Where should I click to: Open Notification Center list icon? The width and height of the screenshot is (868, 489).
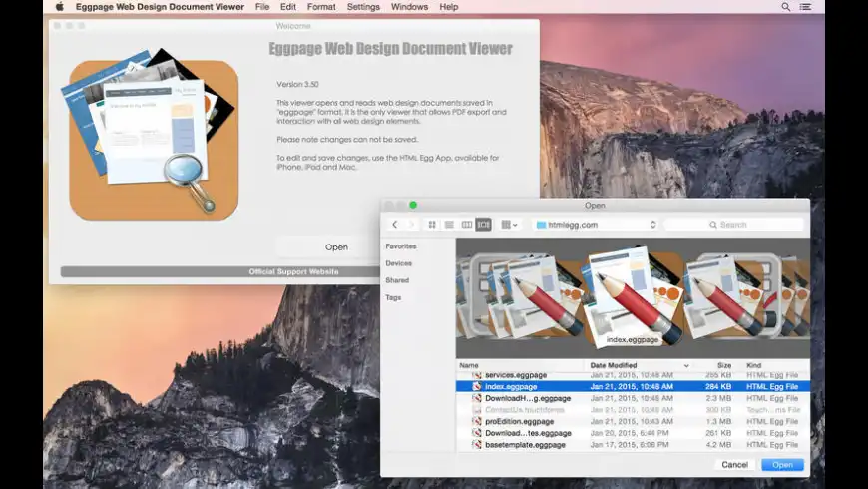(805, 7)
